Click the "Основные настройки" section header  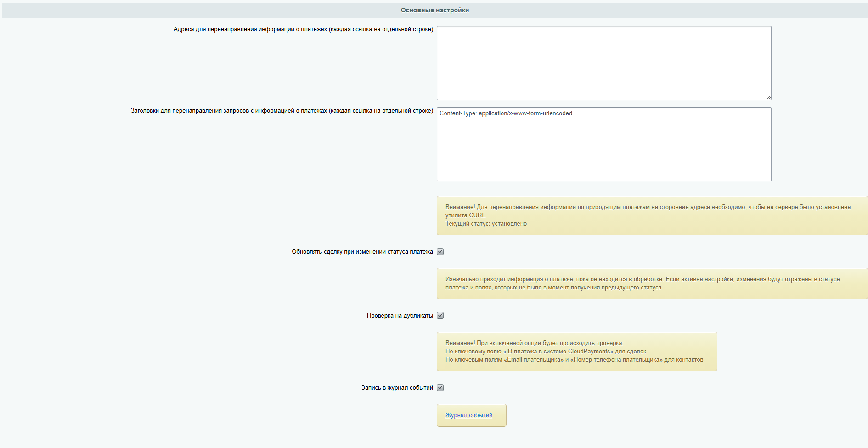[434, 9]
